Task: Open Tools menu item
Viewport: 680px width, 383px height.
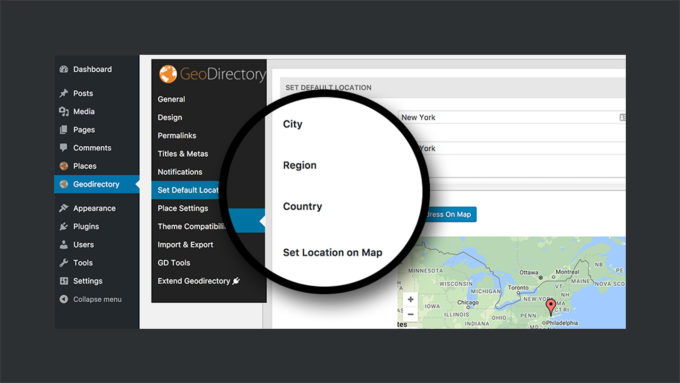Action: click(83, 263)
